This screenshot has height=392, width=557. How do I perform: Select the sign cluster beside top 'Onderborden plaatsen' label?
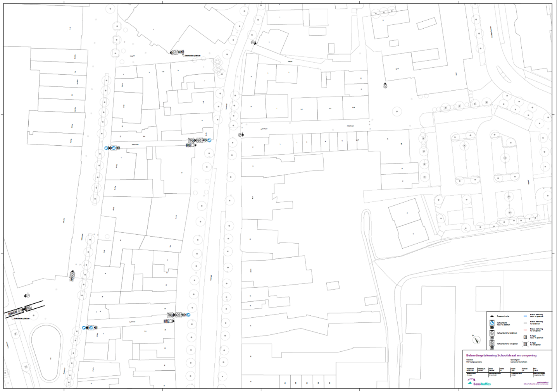pos(177,52)
